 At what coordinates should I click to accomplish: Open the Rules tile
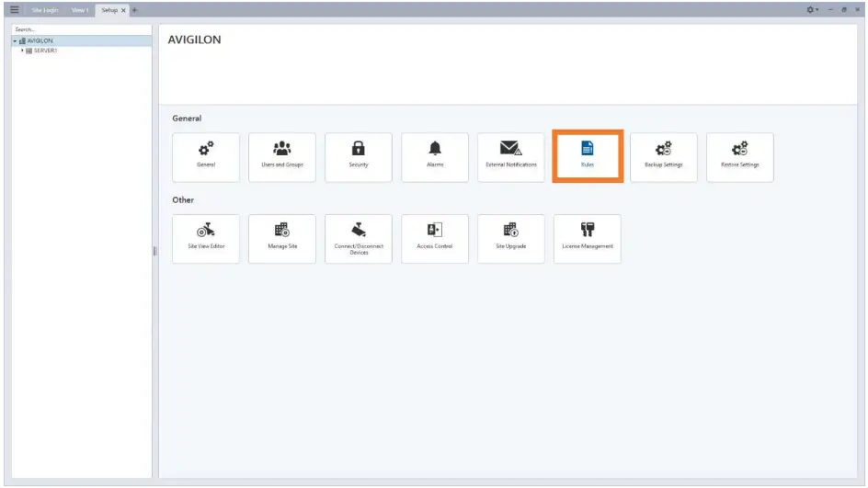tap(588, 157)
